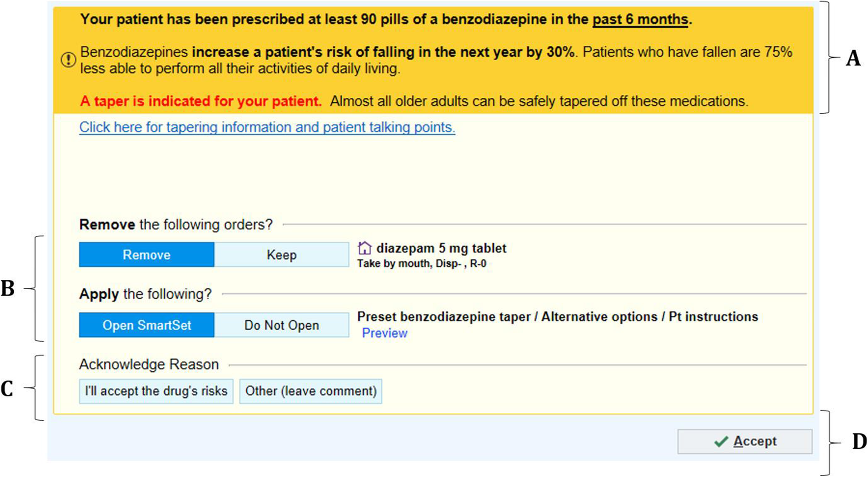868x477 pixels.
Task: Acknowledge with "I'll accept the drug's risks"
Action: click(156, 391)
